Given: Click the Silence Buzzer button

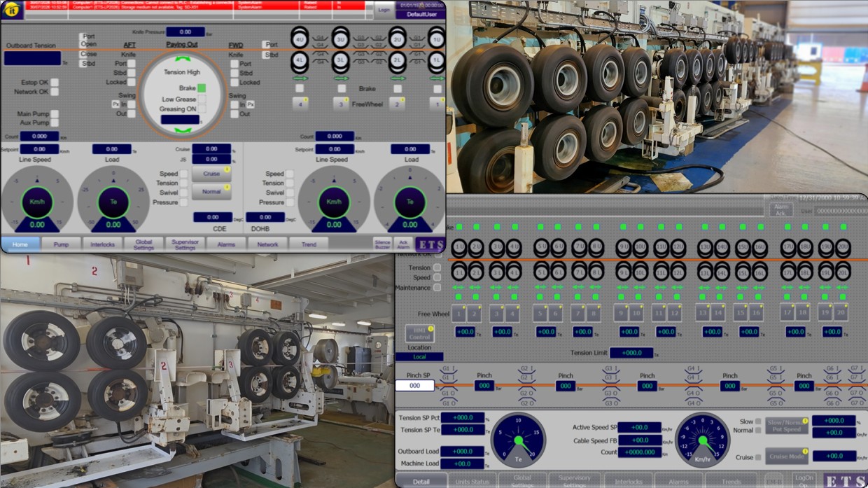Looking at the screenshot, I should 382,244.
